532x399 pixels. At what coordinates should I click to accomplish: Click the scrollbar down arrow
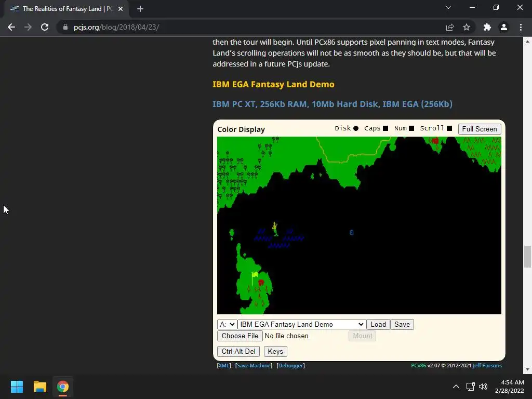[x=527, y=369]
